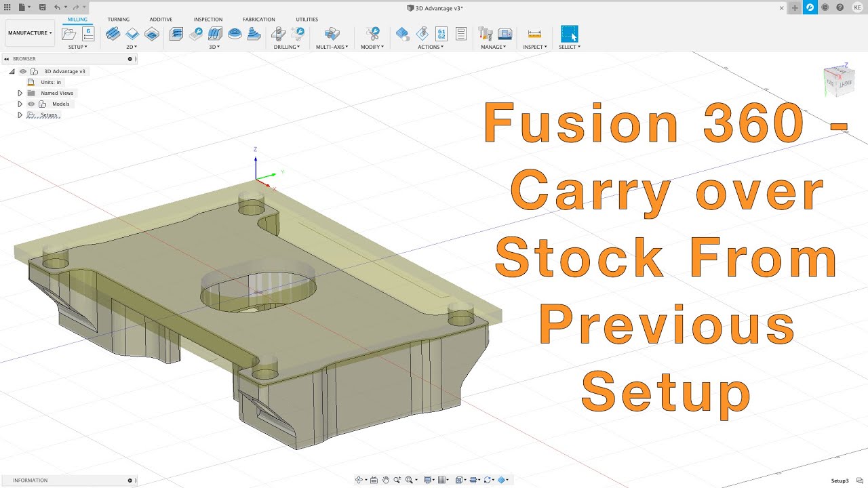868x488 pixels.
Task: Open the SETUP dropdown menu
Action: click(77, 47)
